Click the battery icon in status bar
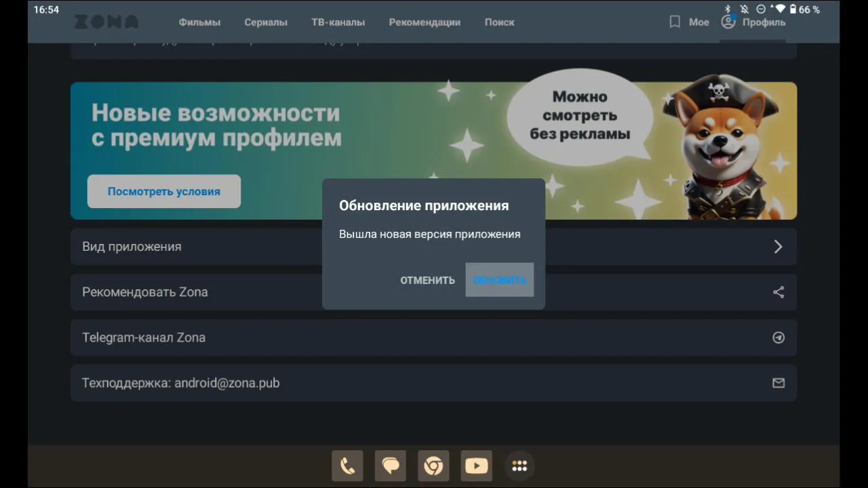This screenshot has width=868, height=488. click(793, 9)
